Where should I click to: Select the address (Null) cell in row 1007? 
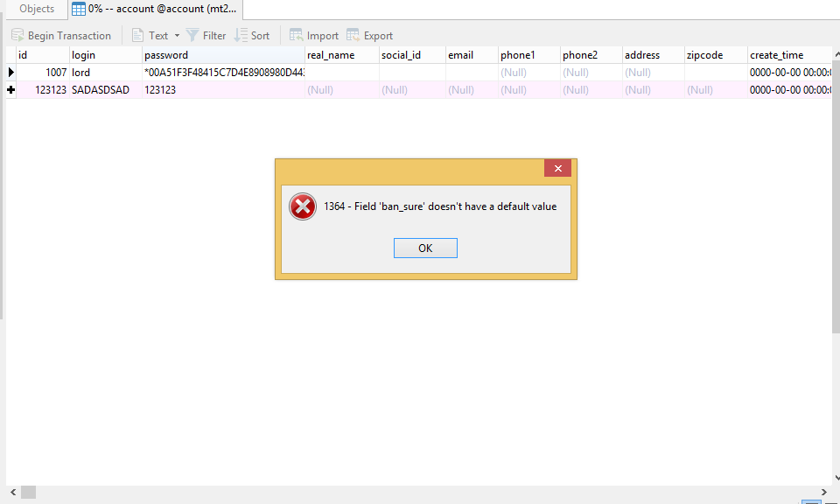coord(654,73)
